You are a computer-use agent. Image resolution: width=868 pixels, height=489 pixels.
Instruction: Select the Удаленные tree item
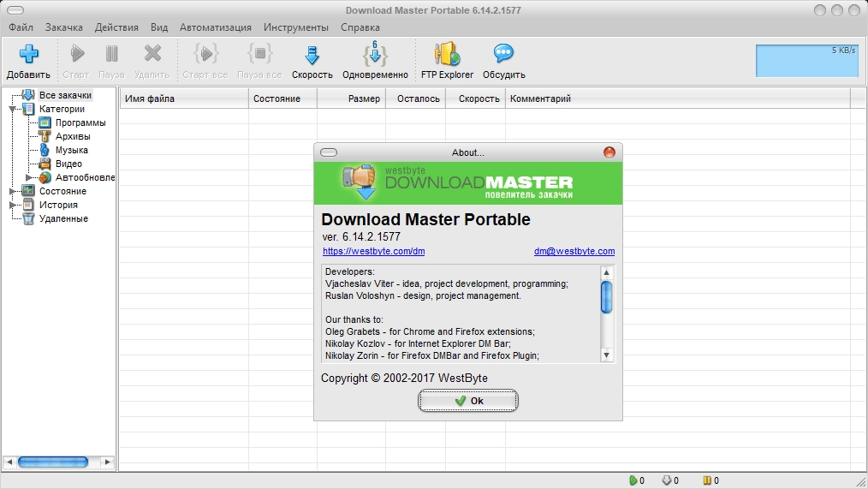pyautogui.click(x=63, y=218)
